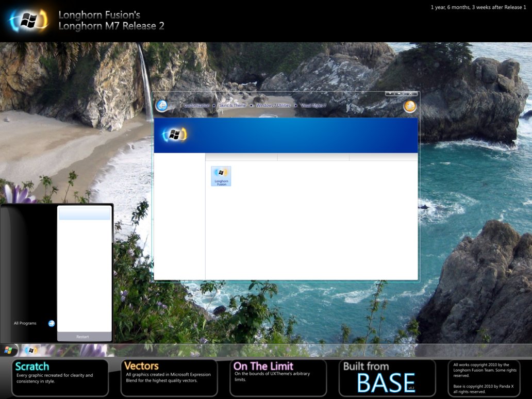The image size is (532, 399).
Task: Go to Windows 7 Utilities breadcrumb
Action: click(273, 106)
